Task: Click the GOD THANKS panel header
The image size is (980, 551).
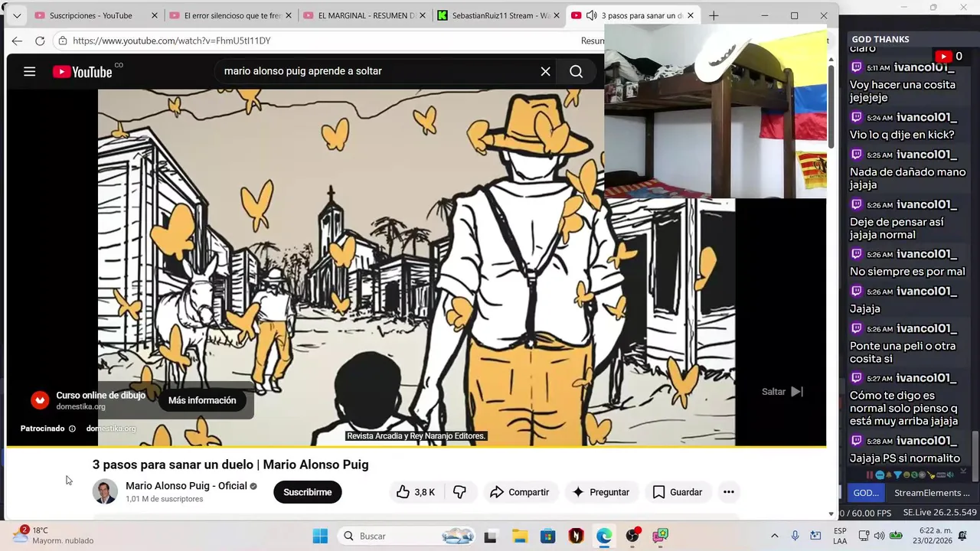Action: (x=880, y=39)
